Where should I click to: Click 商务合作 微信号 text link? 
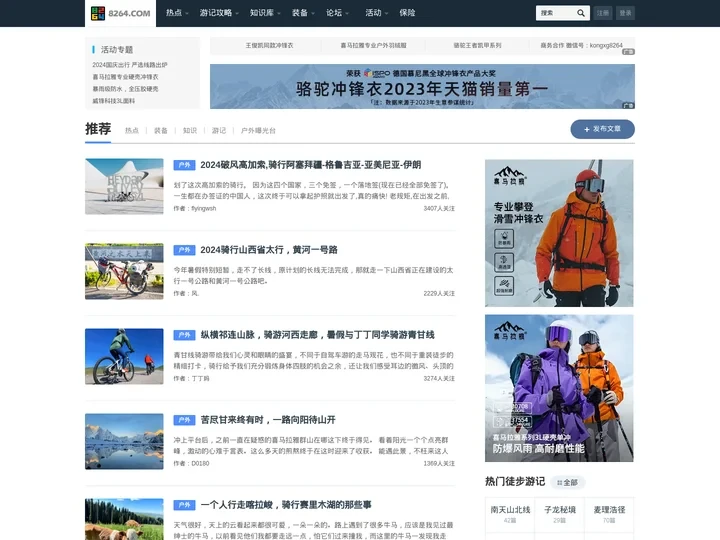tap(581, 45)
